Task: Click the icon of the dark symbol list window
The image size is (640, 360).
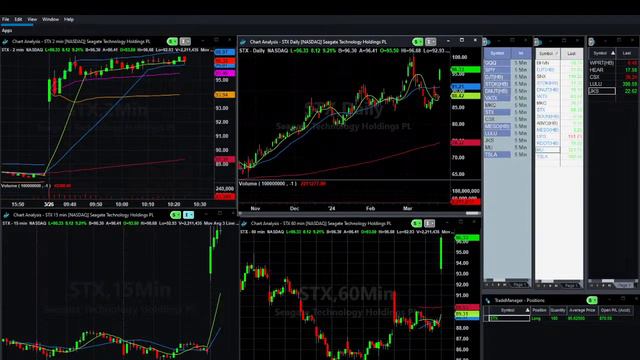Action: coord(591,42)
